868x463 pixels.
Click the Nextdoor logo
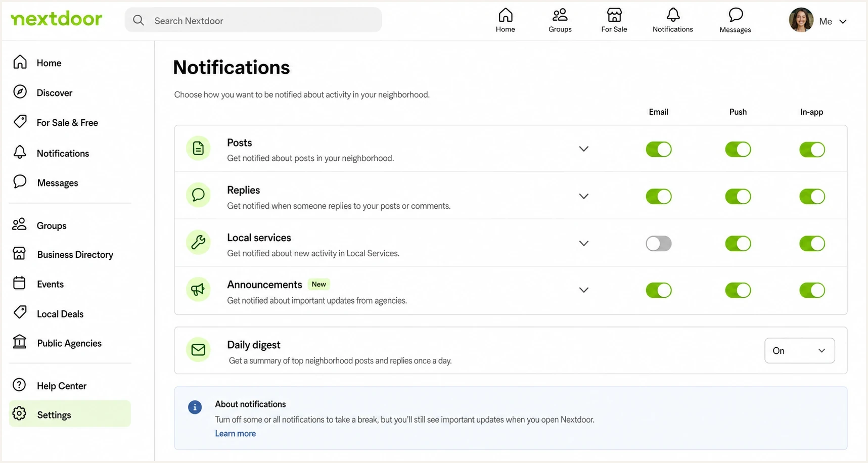click(57, 19)
